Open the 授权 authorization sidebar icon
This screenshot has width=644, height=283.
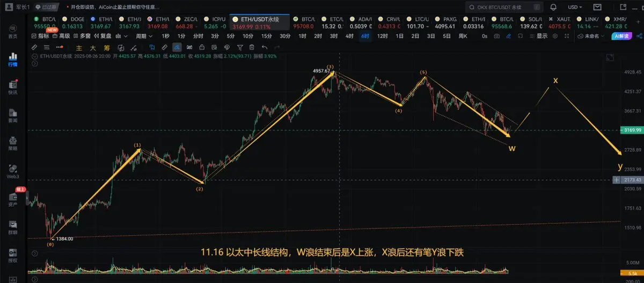12,256
